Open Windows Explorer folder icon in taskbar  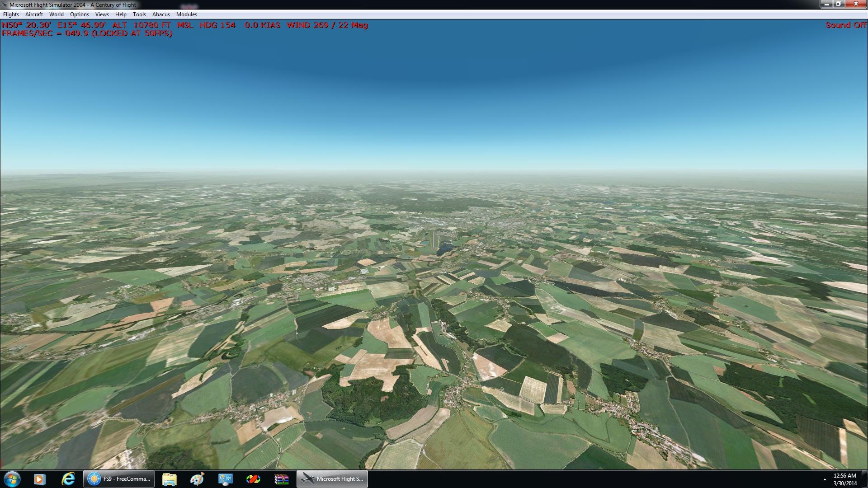click(169, 479)
